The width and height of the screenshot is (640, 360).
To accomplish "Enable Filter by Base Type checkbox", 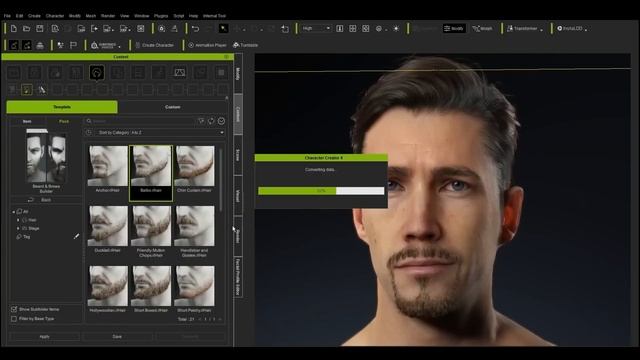I will (14, 319).
